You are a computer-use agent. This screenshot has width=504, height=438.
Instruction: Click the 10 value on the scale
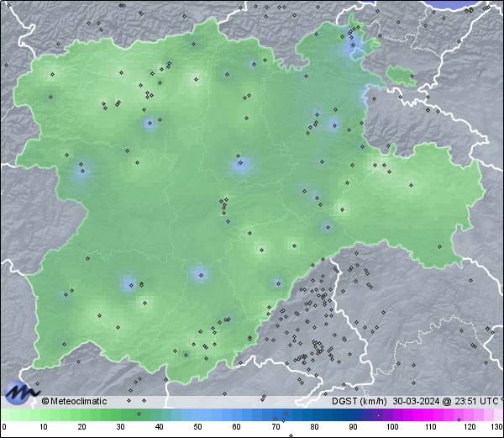click(x=44, y=427)
